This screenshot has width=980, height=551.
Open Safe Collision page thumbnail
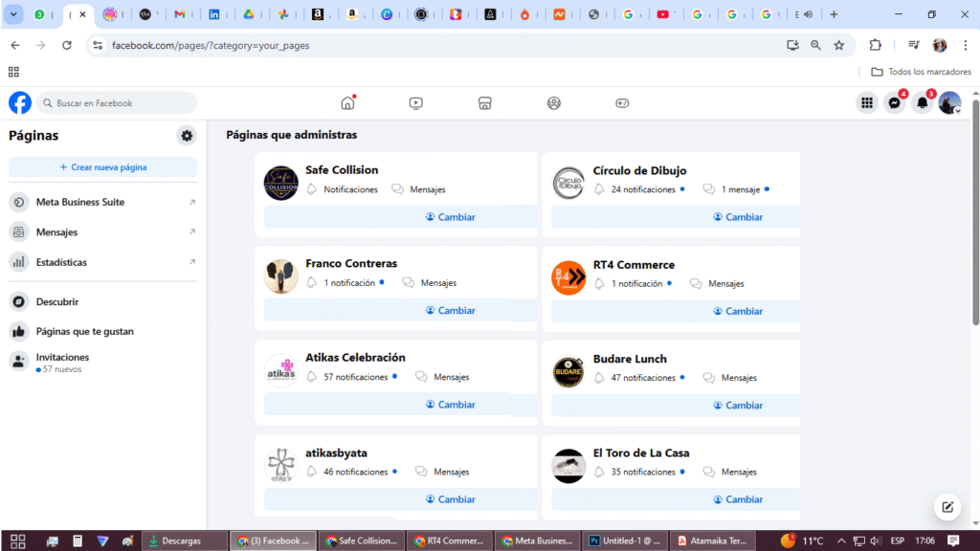280,183
